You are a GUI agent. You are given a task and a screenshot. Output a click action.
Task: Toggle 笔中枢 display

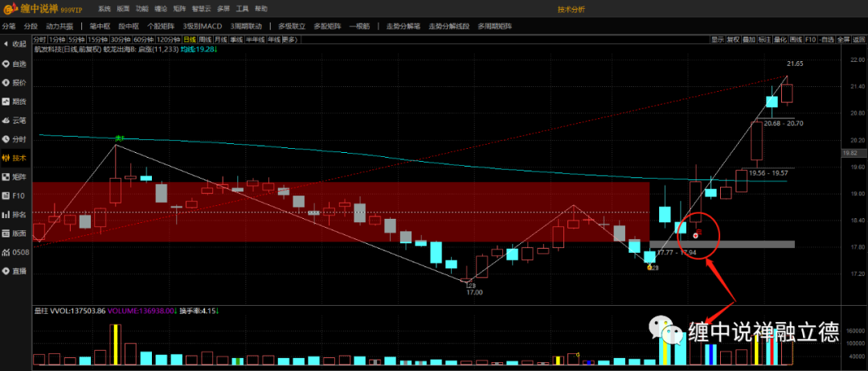click(x=100, y=26)
